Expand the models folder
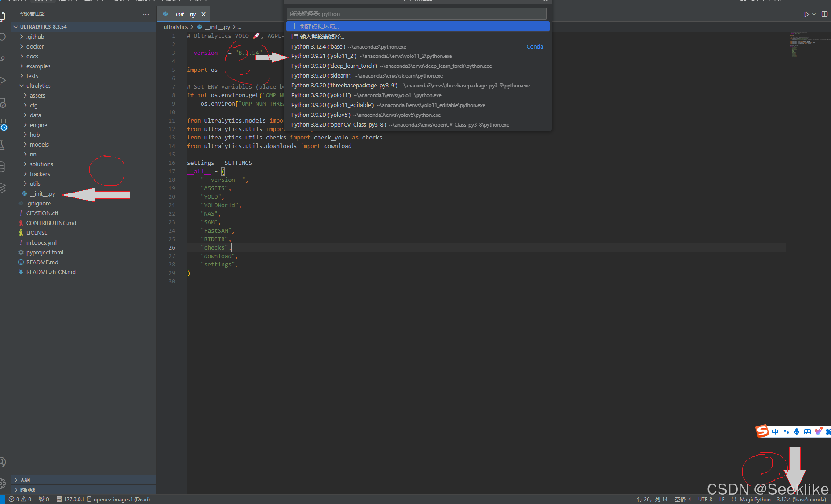This screenshot has height=504, width=831. [x=84, y=144]
